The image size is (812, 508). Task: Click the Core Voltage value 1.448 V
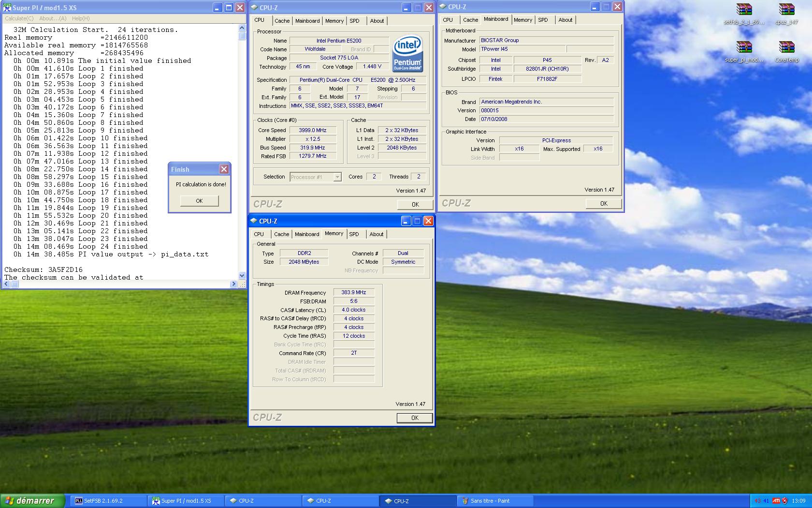click(372, 66)
